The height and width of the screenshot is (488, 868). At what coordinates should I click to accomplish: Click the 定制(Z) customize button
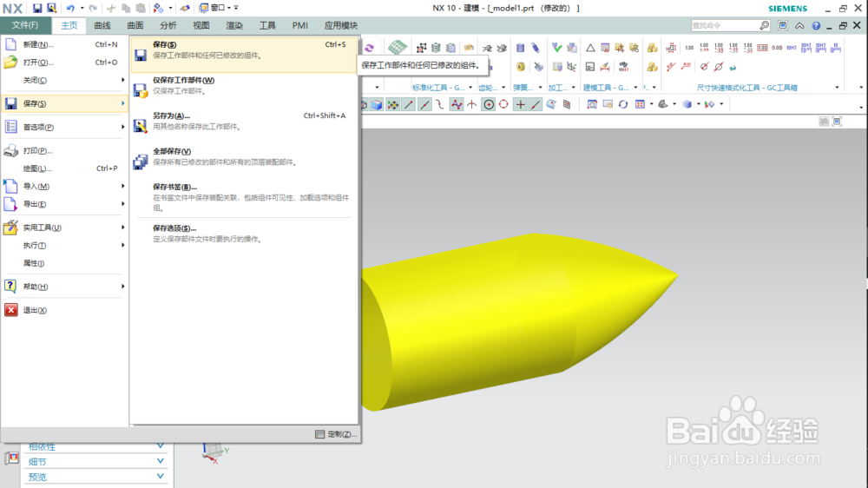336,433
